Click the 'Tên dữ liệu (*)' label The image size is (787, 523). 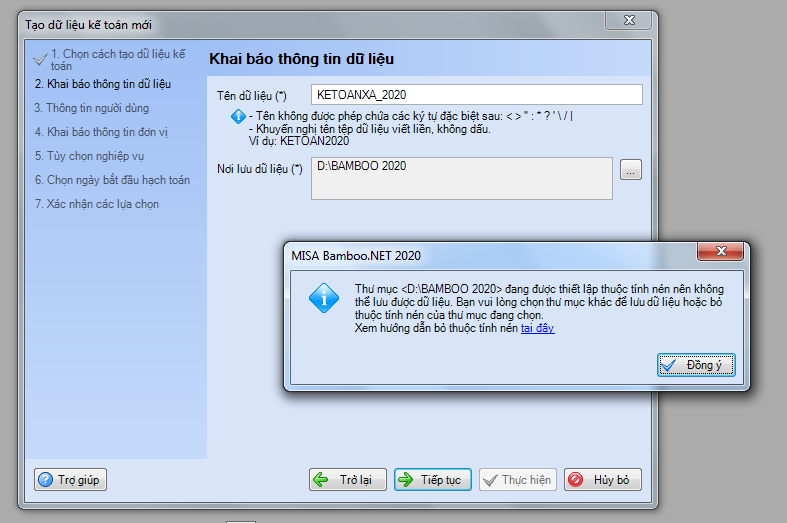(252, 95)
